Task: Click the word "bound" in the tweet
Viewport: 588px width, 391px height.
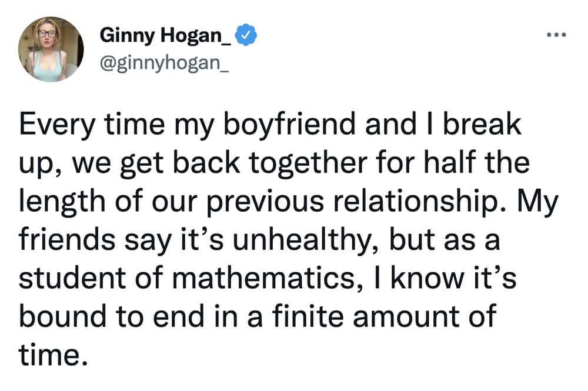Action: tap(63, 316)
